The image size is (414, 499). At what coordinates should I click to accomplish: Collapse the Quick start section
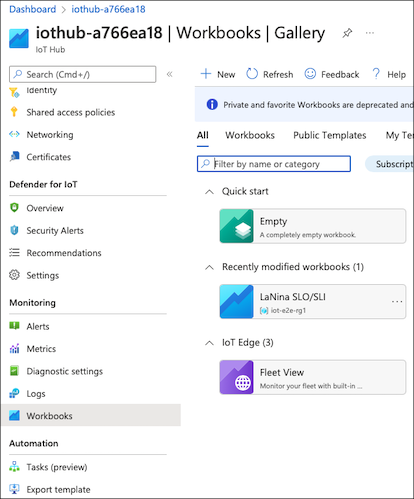[209, 192]
